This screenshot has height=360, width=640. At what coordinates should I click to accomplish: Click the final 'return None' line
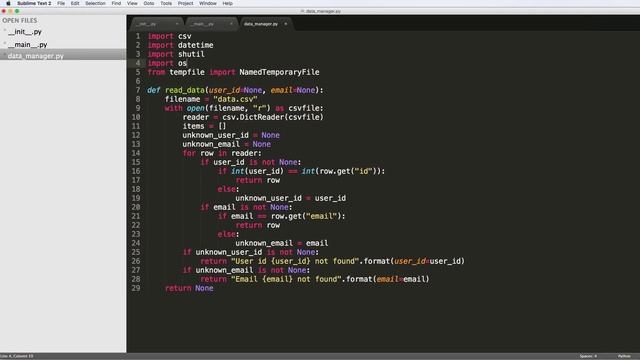(189, 288)
